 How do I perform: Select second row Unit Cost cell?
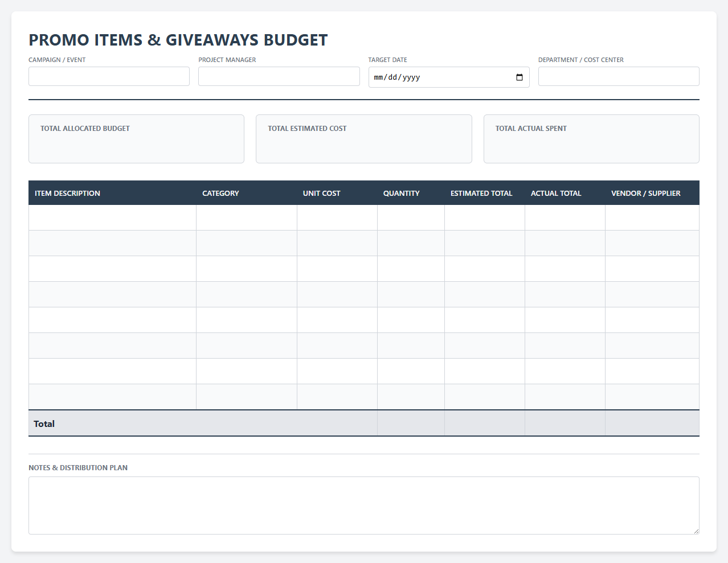click(337, 243)
